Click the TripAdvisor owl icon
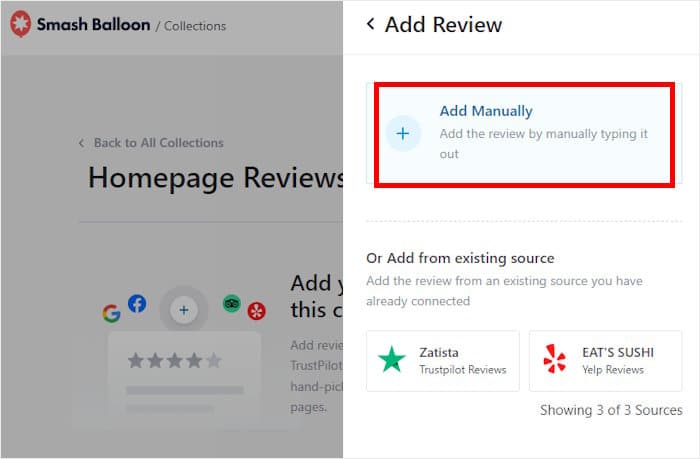 click(x=232, y=303)
